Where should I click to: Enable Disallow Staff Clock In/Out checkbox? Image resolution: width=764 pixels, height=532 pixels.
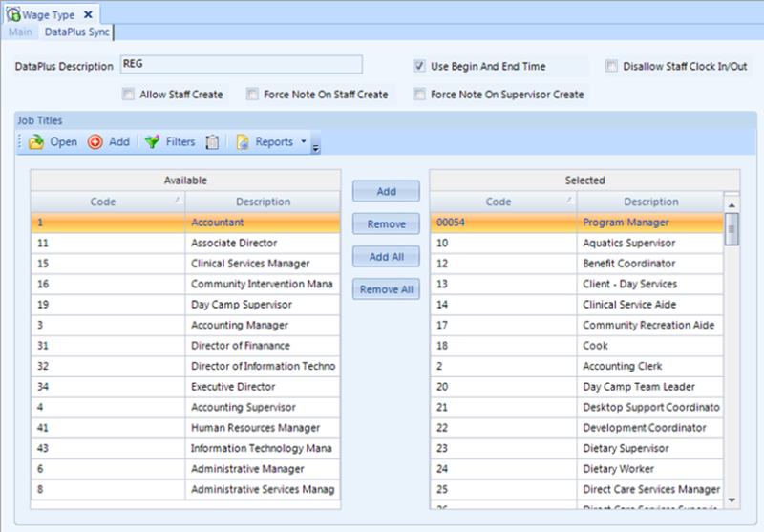tap(612, 66)
